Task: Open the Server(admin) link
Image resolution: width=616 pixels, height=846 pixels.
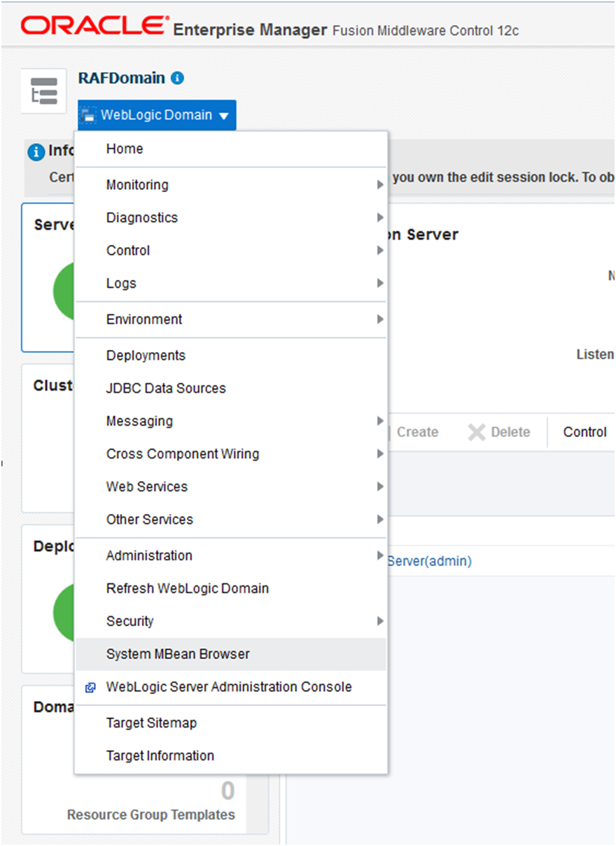Action: coord(430,561)
